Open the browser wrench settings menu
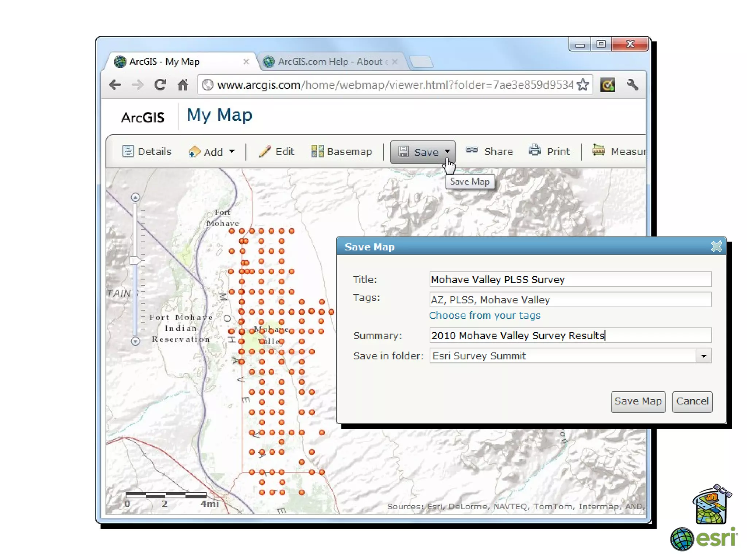Viewport: 747px width, 560px height. pos(633,85)
